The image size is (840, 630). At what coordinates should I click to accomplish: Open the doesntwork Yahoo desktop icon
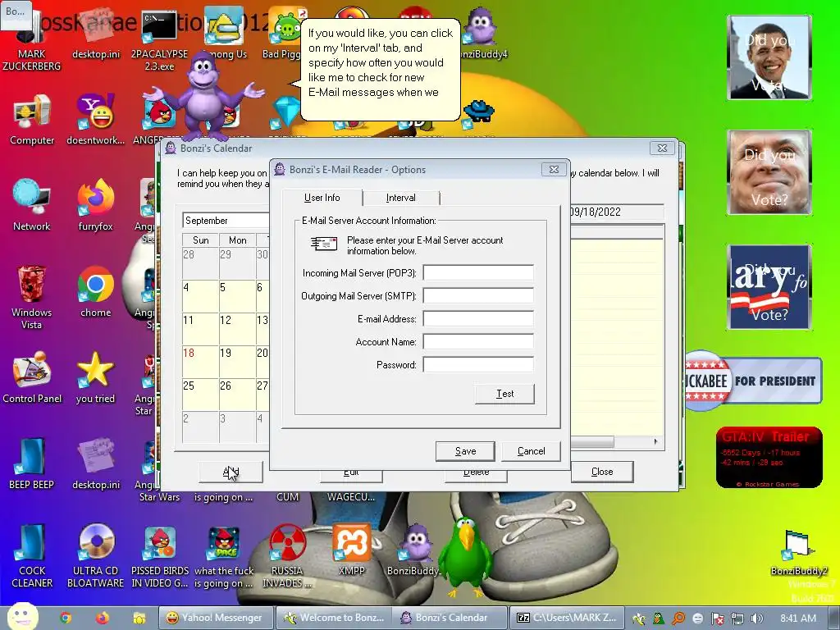[x=95, y=120]
